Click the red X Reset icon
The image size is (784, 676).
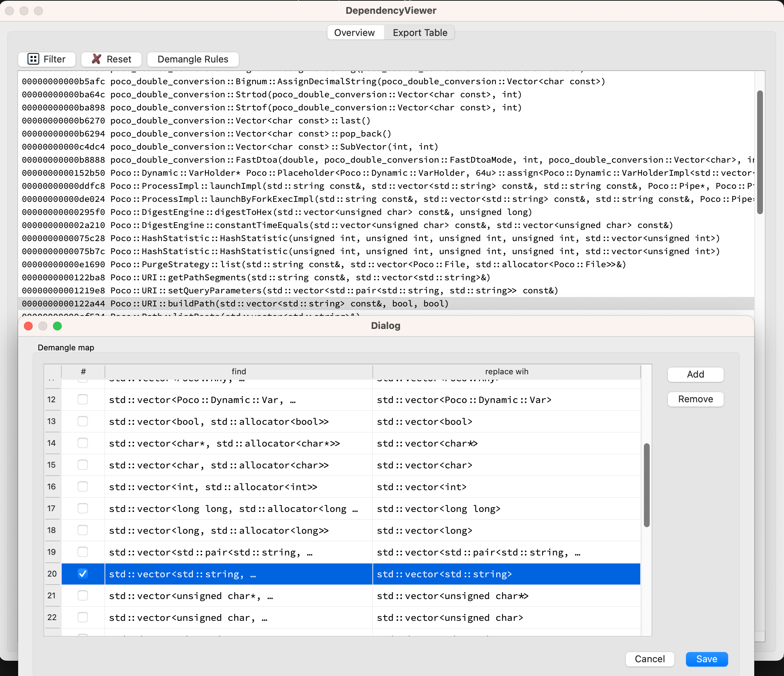point(97,59)
